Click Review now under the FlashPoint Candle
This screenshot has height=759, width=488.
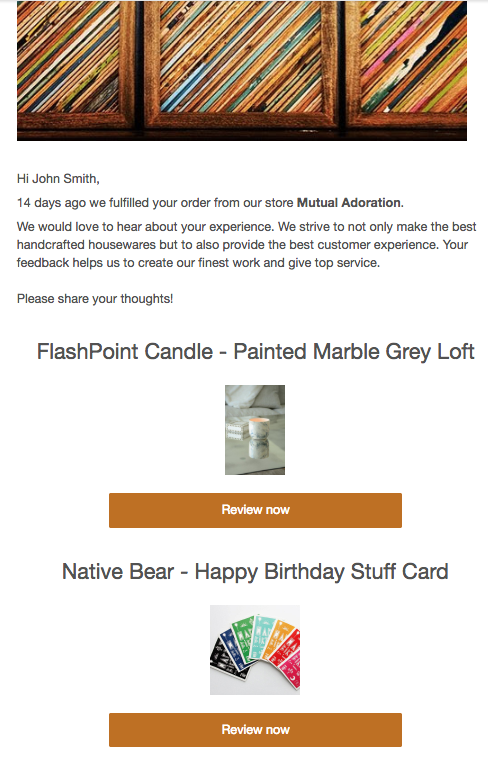[x=255, y=510]
